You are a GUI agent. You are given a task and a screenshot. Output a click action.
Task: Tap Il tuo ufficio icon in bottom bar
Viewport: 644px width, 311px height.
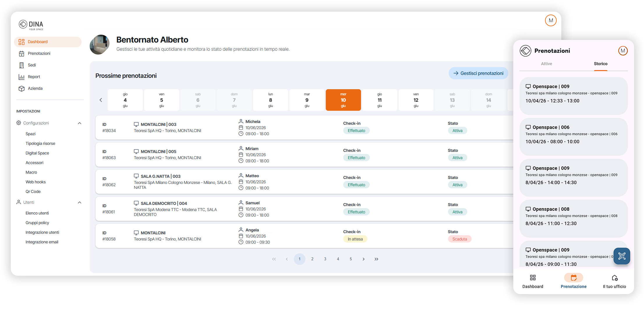pos(615,278)
